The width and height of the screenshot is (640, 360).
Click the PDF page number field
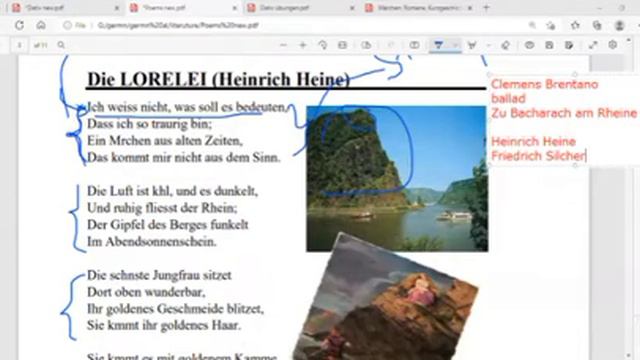pyautogui.click(x=19, y=45)
